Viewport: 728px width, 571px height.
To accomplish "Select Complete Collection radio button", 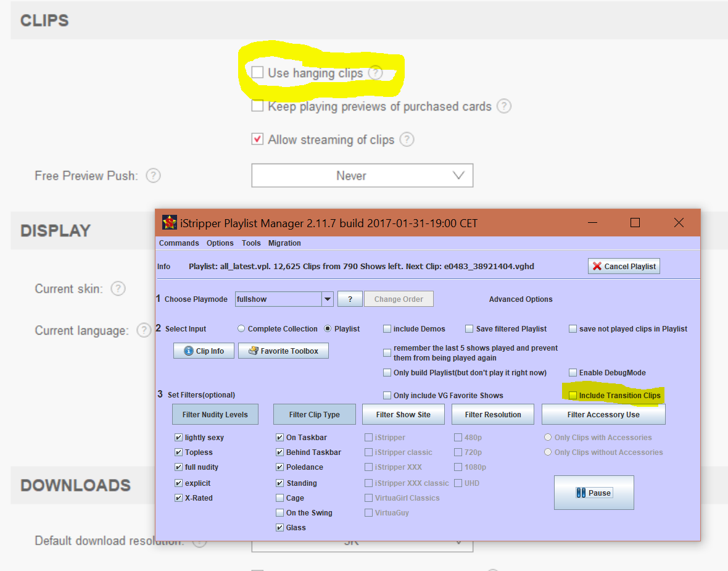I will coord(241,328).
